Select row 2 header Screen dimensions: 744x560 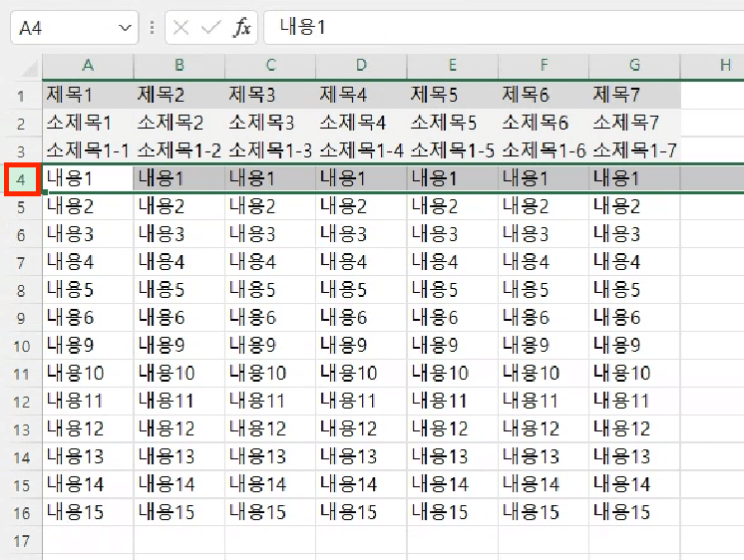coord(21,124)
